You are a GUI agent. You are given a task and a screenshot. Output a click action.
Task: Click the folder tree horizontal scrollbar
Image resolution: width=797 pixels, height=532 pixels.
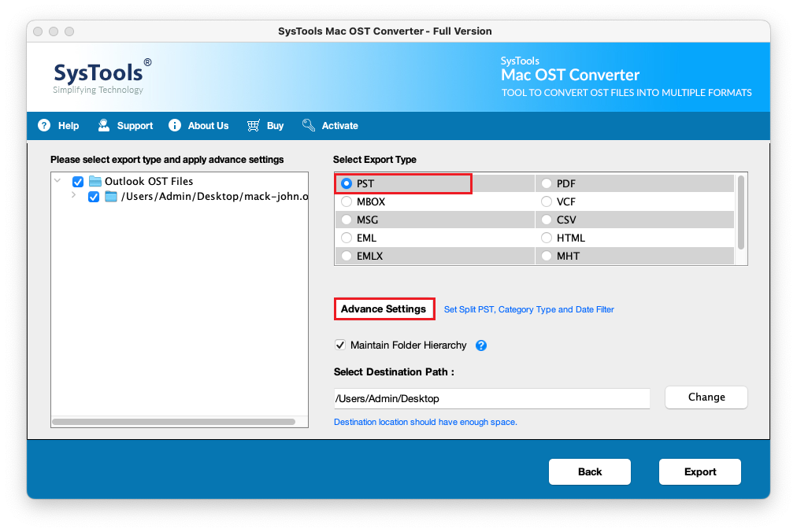174,422
